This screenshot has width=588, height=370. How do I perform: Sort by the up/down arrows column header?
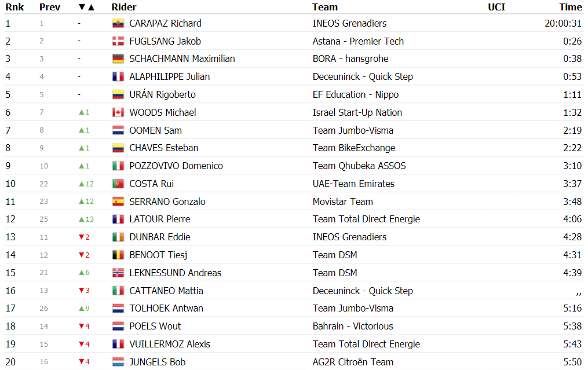(x=87, y=7)
